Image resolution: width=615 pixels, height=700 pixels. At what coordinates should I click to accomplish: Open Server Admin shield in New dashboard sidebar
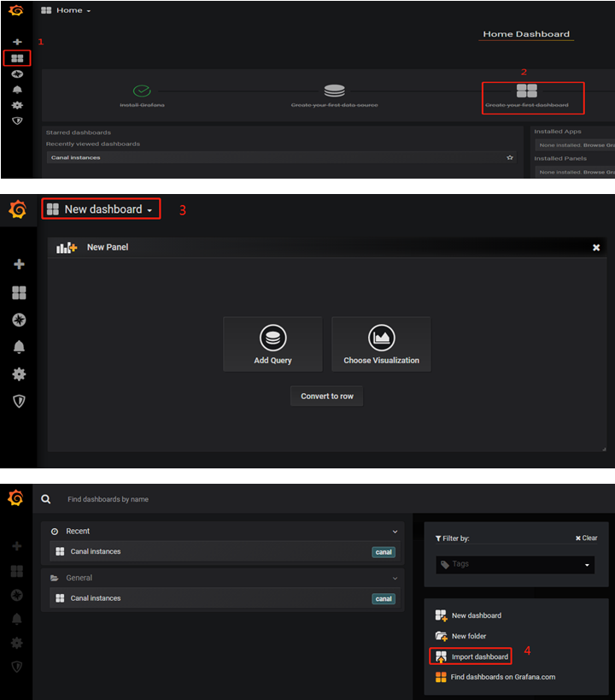(x=19, y=402)
